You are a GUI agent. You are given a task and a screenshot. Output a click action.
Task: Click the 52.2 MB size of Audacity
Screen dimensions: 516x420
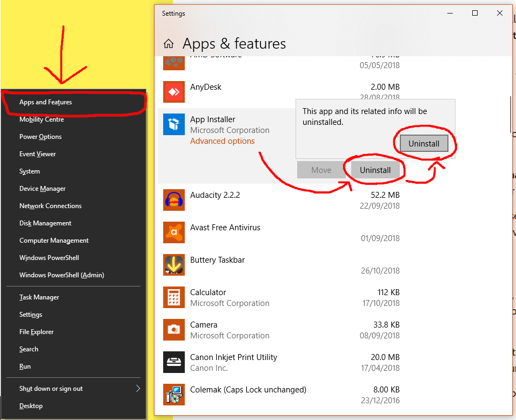[385, 195]
